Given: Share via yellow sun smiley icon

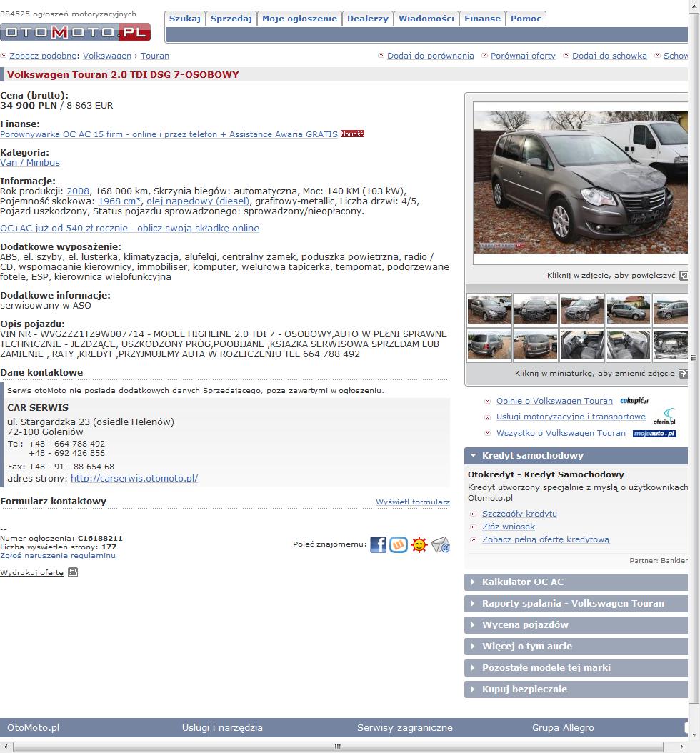Looking at the screenshot, I should click(x=419, y=544).
